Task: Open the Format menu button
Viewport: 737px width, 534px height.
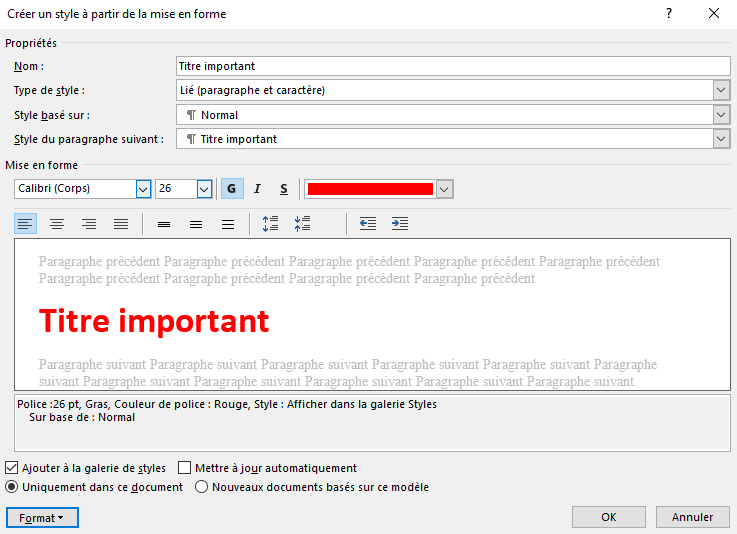Action: [42, 518]
